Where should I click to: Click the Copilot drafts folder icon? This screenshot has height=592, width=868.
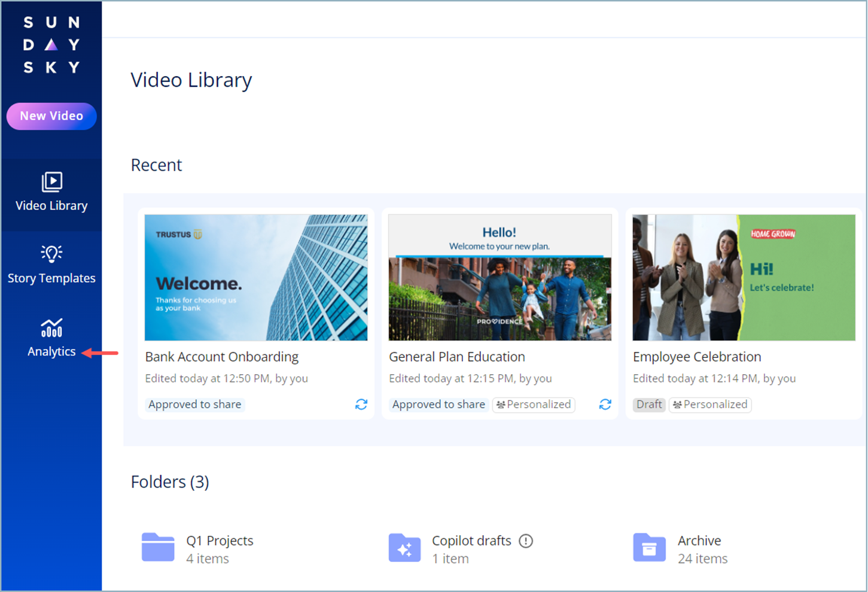[x=404, y=547]
